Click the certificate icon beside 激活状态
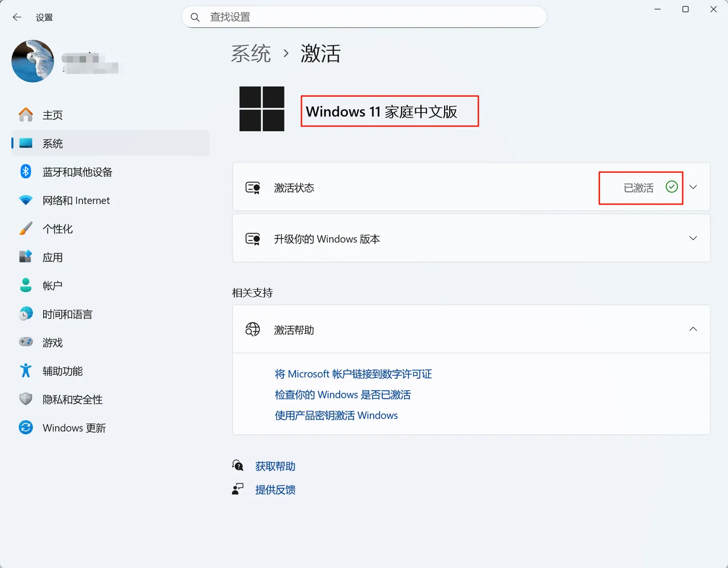Screen dimensions: 728x568 [x=253, y=188]
